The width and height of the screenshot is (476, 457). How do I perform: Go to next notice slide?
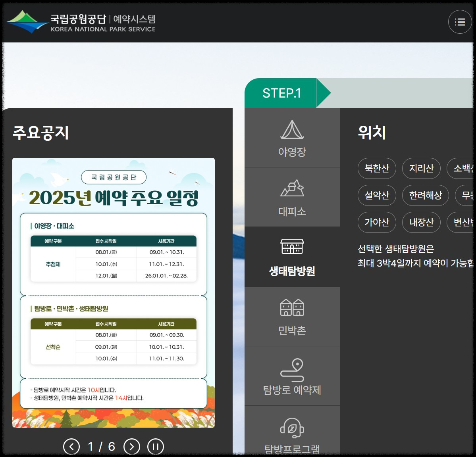tap(132, 447)
